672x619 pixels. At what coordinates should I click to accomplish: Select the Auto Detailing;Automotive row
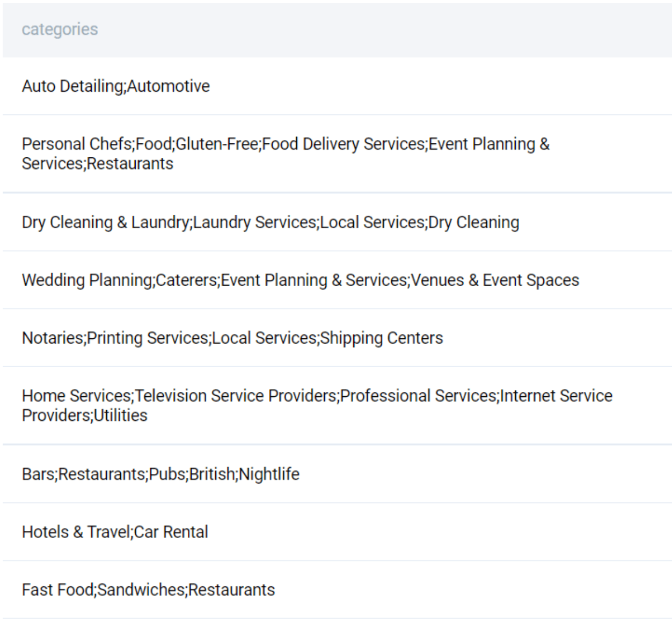coord(116,86)
